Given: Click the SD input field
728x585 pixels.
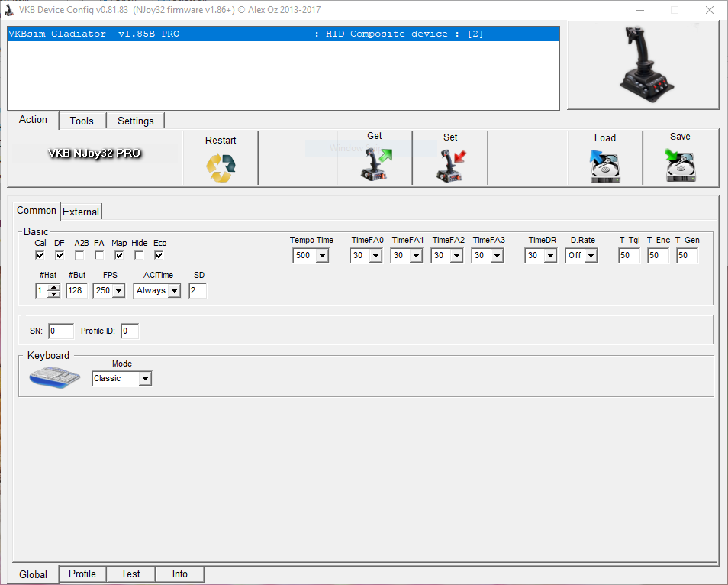Looking at the screenshot, I should click(x=198, y=291).
